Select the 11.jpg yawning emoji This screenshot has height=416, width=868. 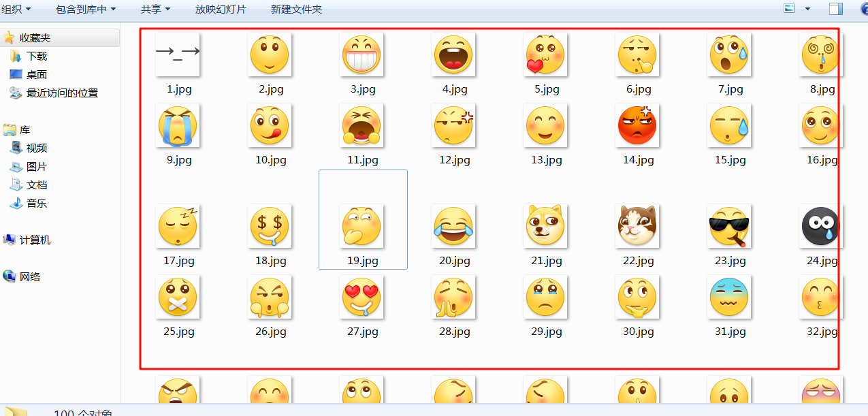361,125
